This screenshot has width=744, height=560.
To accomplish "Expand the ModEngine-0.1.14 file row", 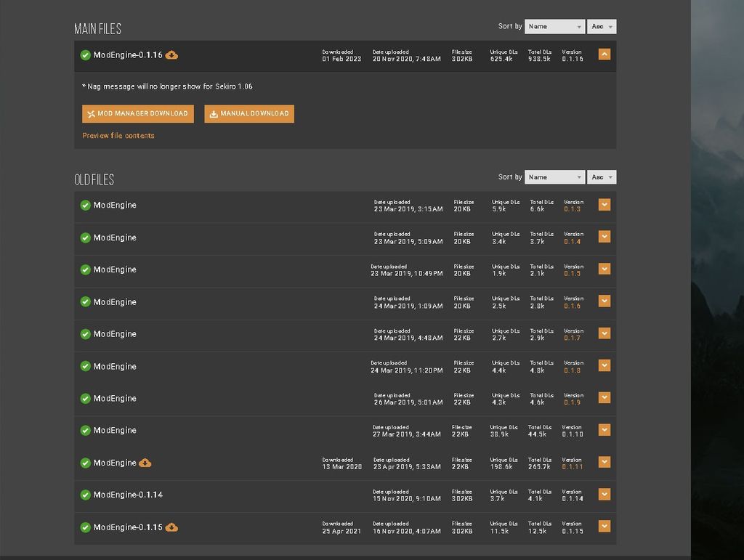I will pos(604,495).
